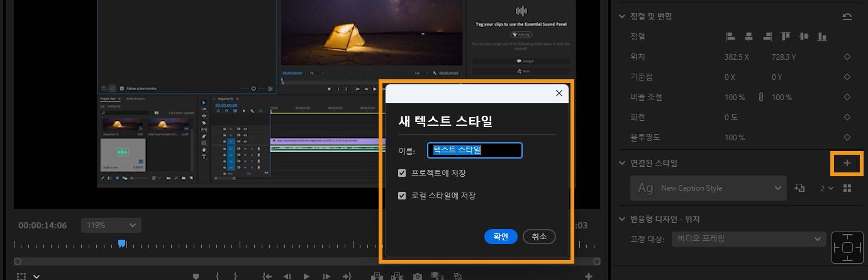Image resolution: width=868 pixels, height=280 pixels.
Task: Open the 119% zoom level dropdown
Action: (111, 225)
